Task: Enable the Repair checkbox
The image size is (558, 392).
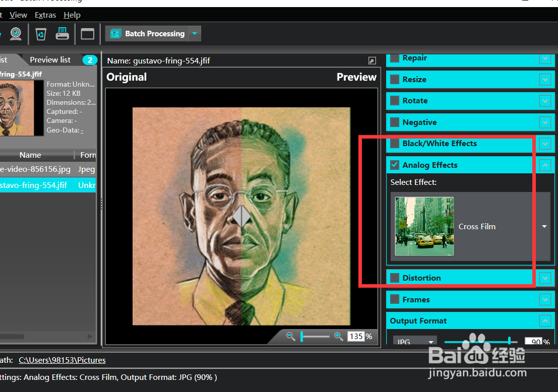Action: 394,58
